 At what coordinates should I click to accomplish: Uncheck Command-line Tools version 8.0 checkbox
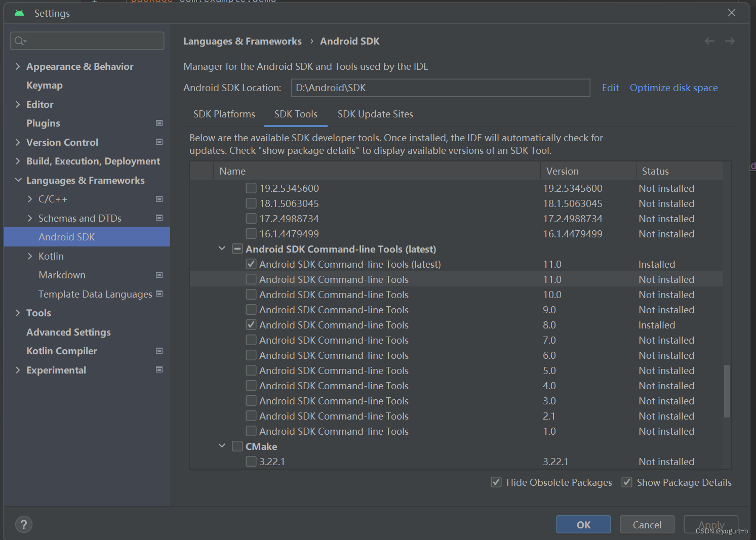(x=251, y=325)
